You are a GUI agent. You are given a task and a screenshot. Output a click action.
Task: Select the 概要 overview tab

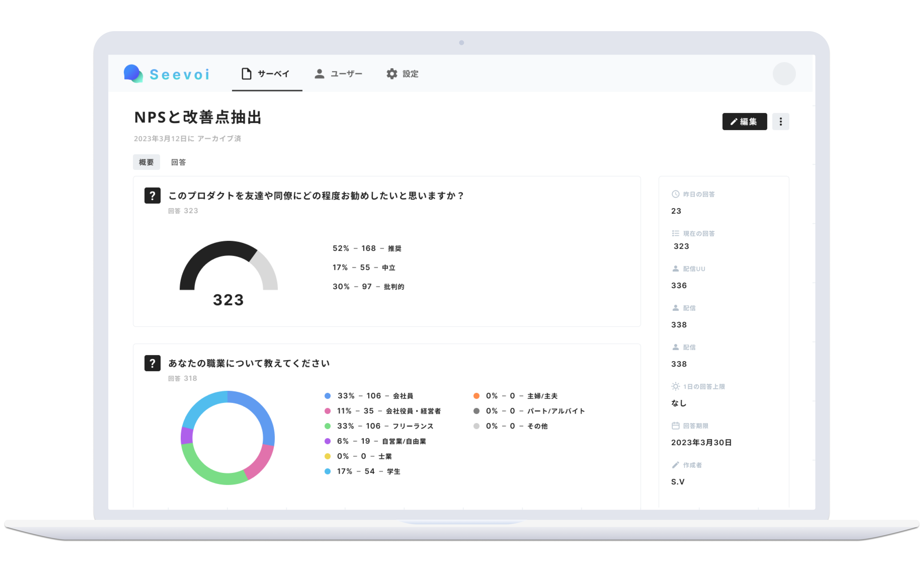[146, 162]
